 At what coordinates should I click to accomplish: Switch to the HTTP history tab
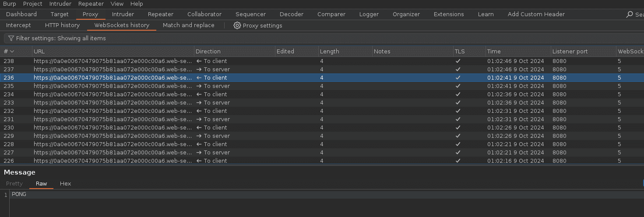click(x=62, y=25)
